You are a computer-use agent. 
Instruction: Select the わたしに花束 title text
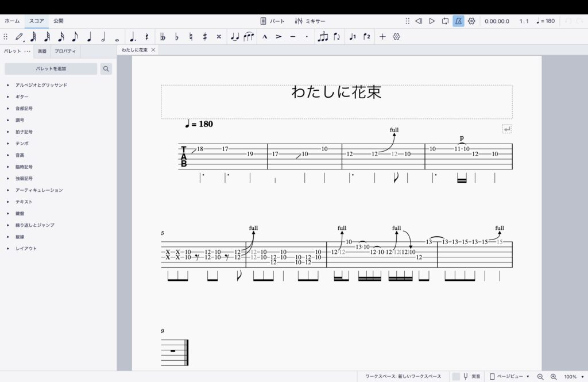336,92
